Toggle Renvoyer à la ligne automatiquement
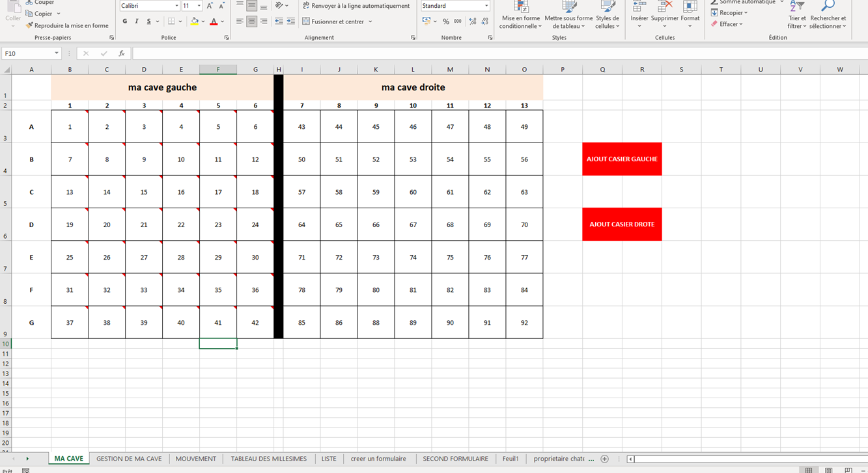The width and height of the screenshot is (868, 473). tap(356, 6)
